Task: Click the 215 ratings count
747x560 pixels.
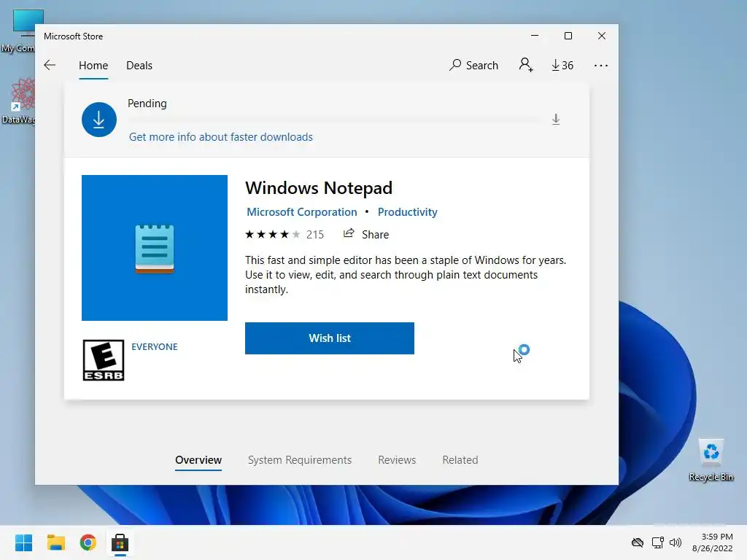Action: 315,234
